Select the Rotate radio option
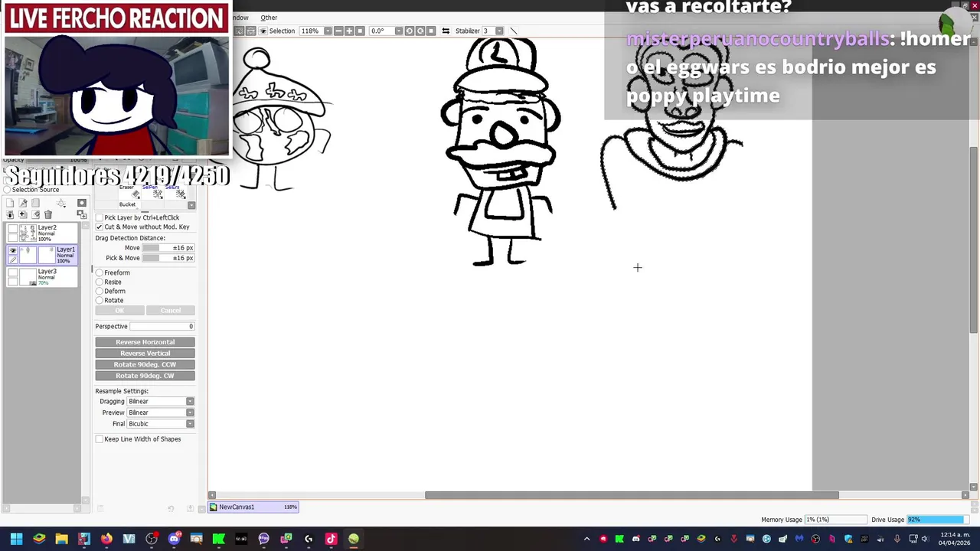Image resolution: width=980 pixels, height=551 pixels. (x=99, y=300)
